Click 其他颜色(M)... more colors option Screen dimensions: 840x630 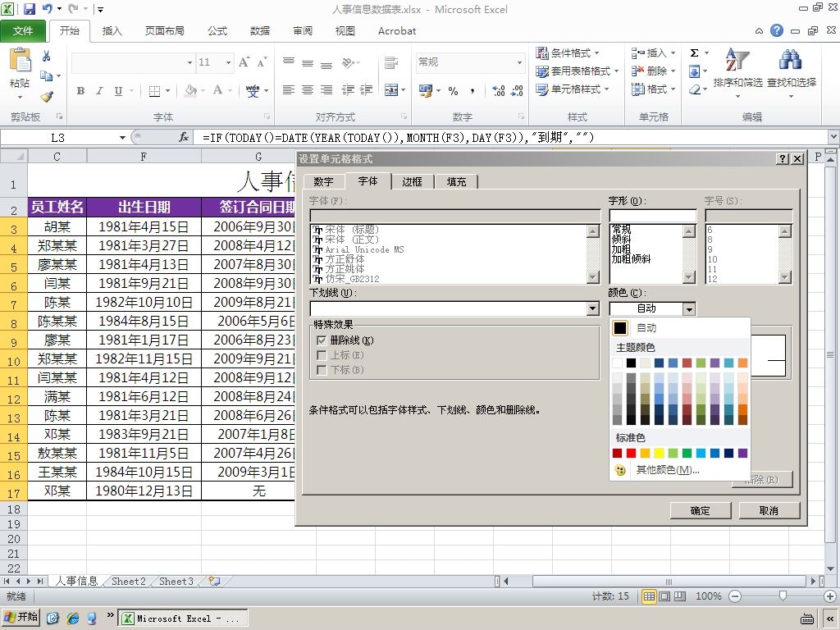pyautogui.click(x=679, y=470)
